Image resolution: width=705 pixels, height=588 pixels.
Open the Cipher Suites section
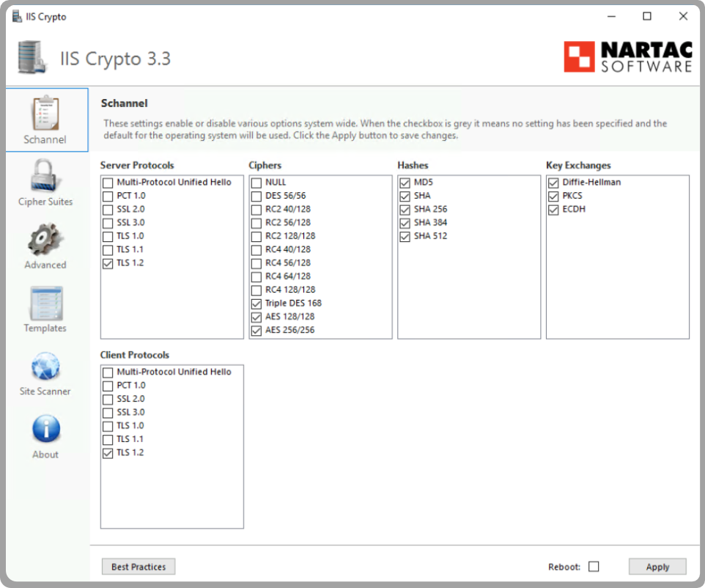click(x=45, y=183)
